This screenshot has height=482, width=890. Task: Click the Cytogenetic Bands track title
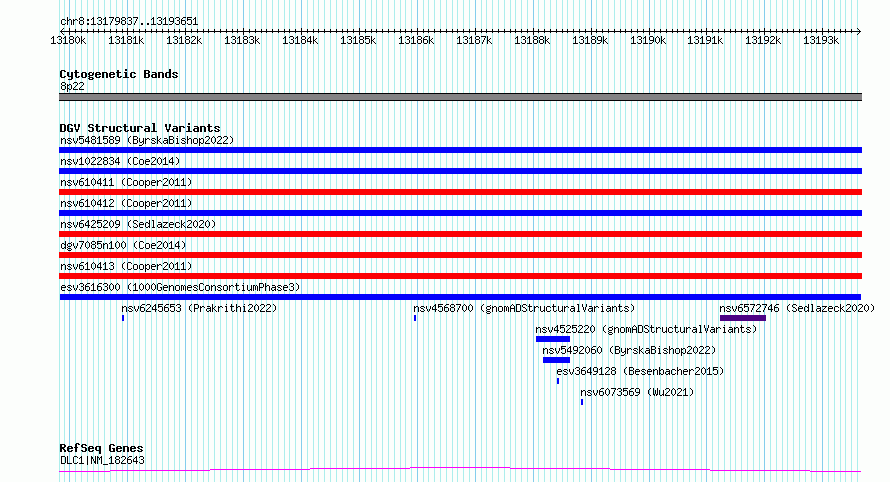[119, 74]
